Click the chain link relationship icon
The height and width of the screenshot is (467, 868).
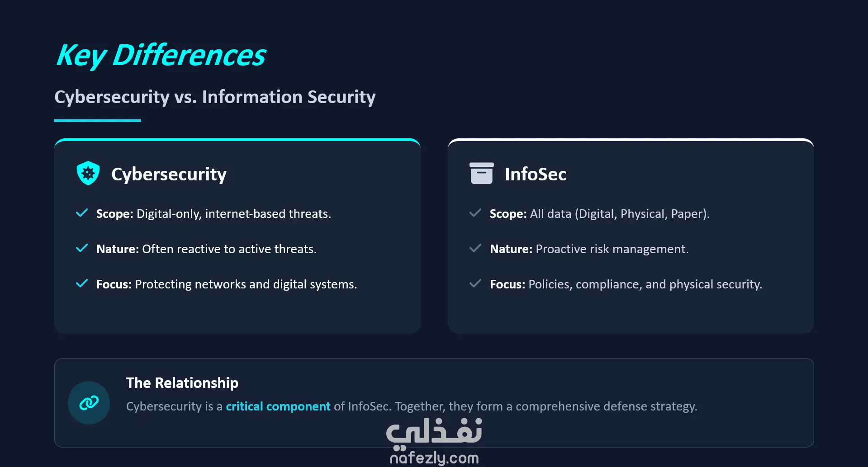click(x=89, y=402)
